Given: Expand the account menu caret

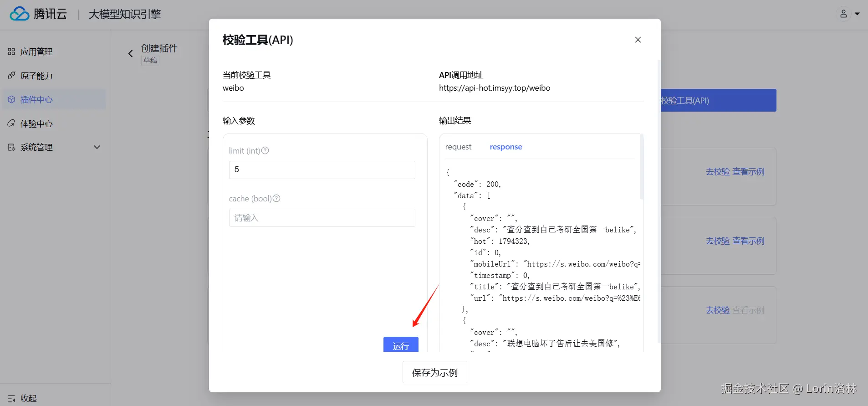Looking at the screenshot, I should [x=858, y=14].
